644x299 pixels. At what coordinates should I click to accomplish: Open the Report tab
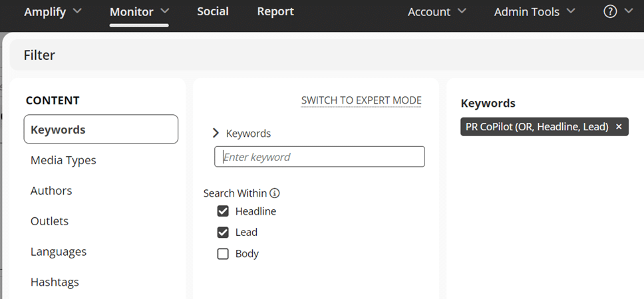pyautogui.click(x=275, y=12)
